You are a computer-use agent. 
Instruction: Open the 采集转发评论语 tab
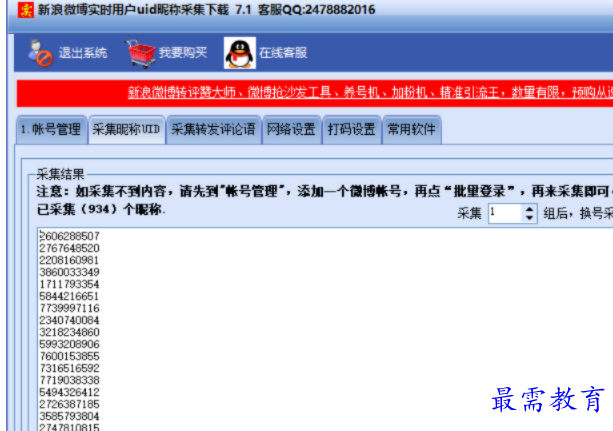(x=213, y=129)
